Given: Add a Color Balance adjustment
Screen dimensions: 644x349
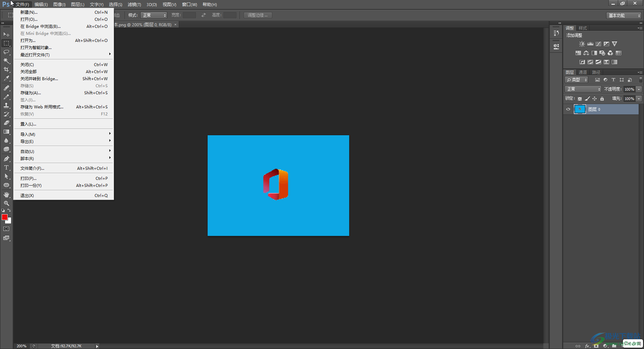Looking at the screenshot, I should click(586, 53).
